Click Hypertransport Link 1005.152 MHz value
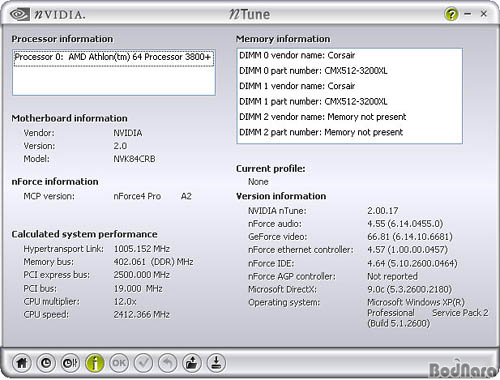Image resolution: width=500 pixels, height=380 pixels. 142,249
